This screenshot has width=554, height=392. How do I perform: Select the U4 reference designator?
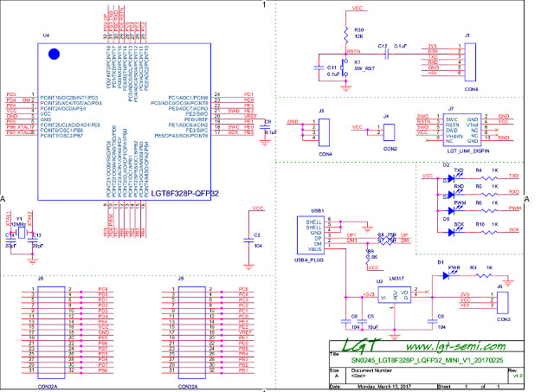point(46,35)
